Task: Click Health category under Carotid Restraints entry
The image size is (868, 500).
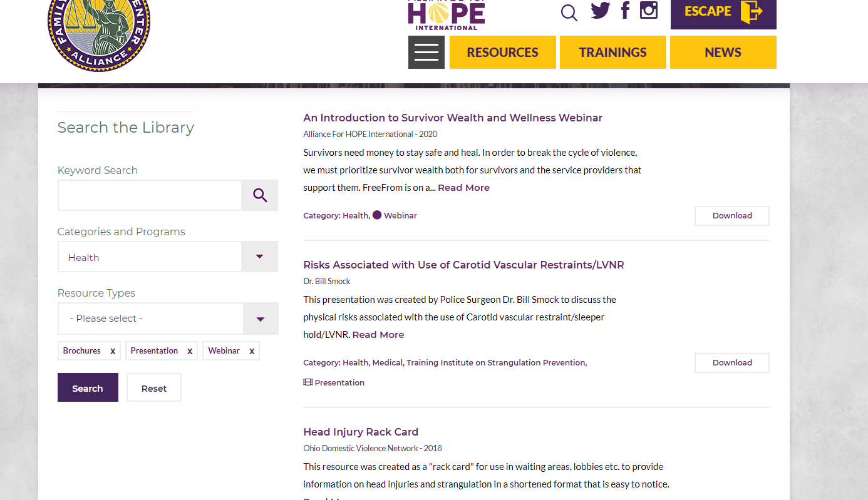Action: [x=355, y=362]
